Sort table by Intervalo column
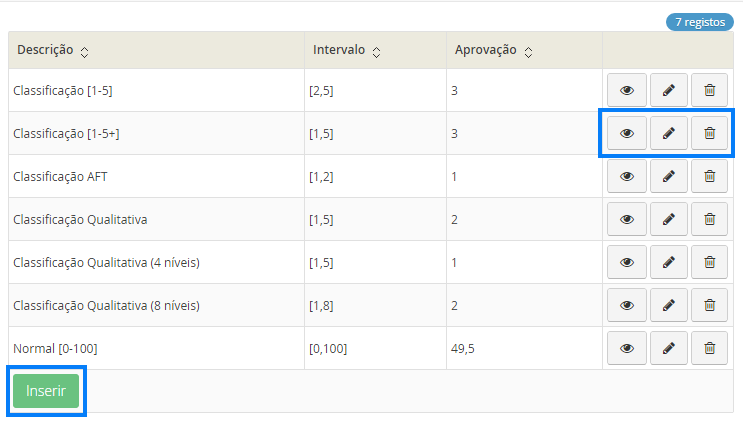 click(x=376, y=51)
